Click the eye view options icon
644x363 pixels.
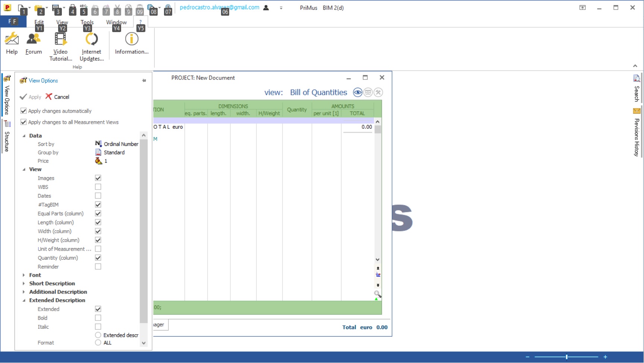pos(357,93)
